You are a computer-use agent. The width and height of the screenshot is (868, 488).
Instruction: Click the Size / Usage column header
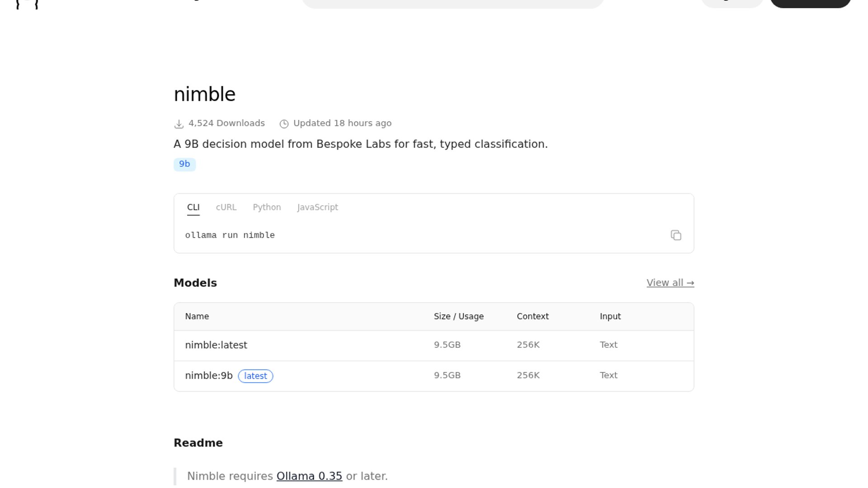[x=458, y=316]
